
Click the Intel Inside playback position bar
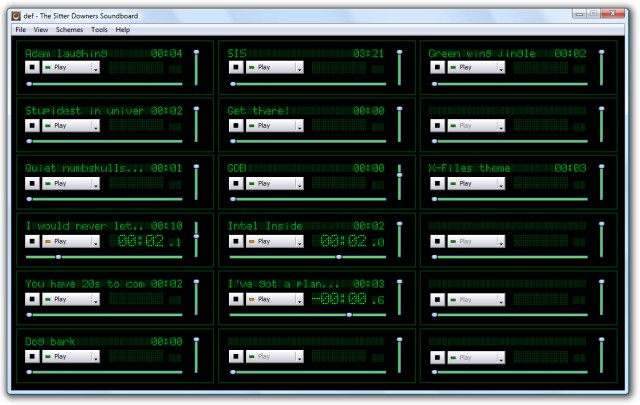(307, 257)
